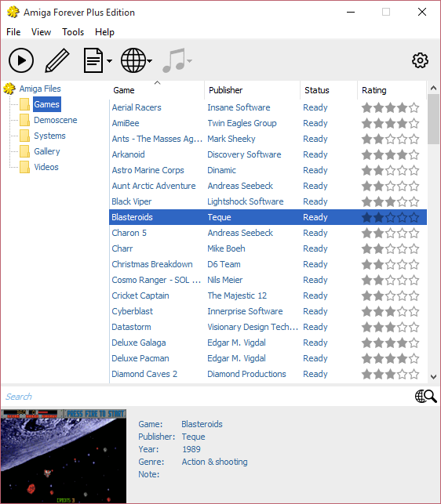
Task: Click the Amiga Files root node
Action: coord(40,89)
